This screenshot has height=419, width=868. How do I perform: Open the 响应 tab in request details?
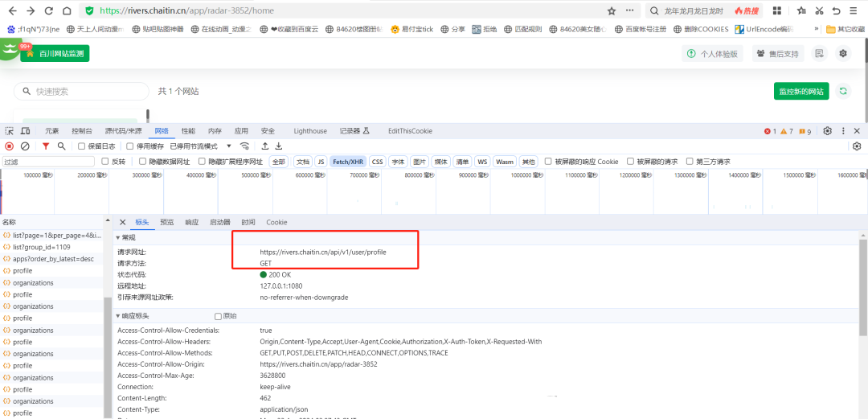(x=191, y=222)
